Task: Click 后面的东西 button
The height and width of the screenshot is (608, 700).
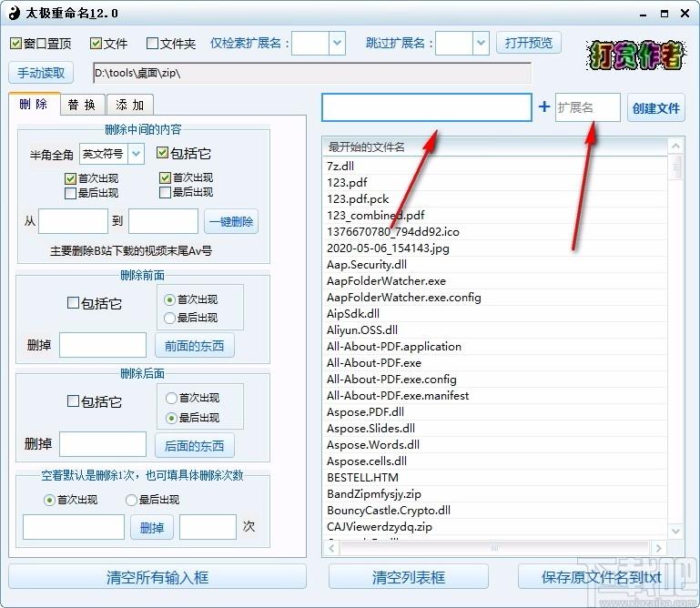Action: [x=195, y=445]
